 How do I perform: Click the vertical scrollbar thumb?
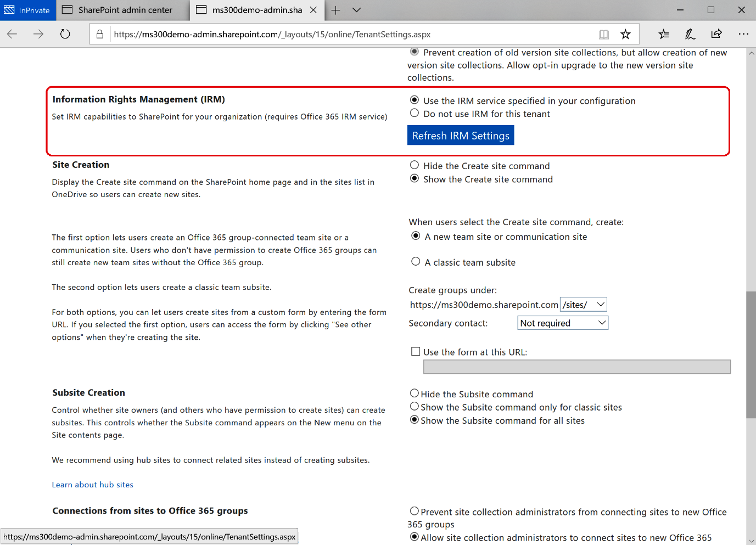click(x=751, y=355)
